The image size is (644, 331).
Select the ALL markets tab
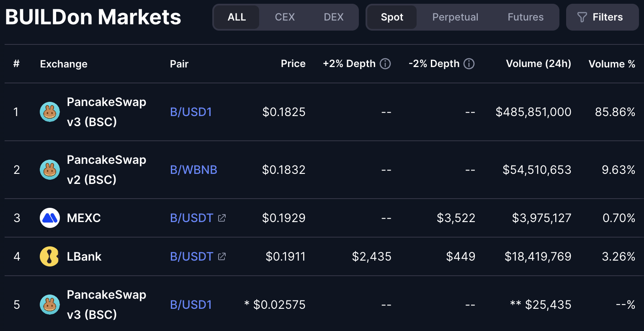point(237,17)
